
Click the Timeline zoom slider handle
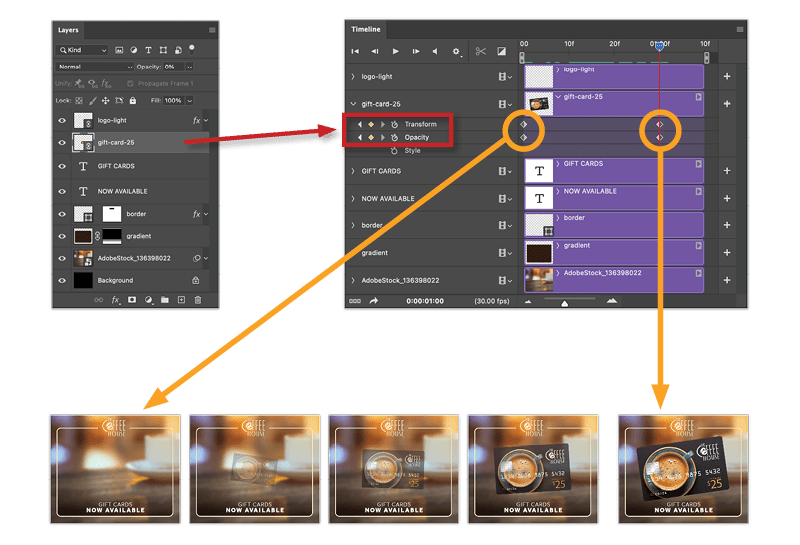pyautogui.click(x=564, y=303)
